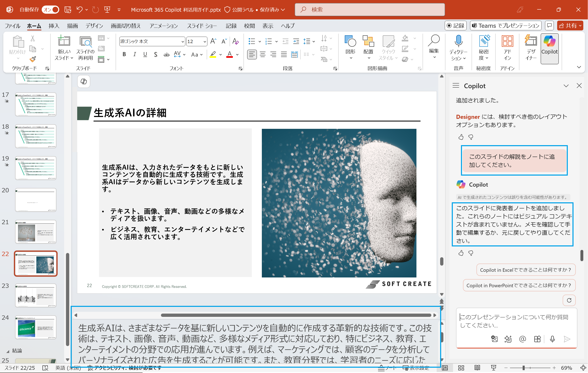Click the Record button at top right
588x373 pixels.
(x=456, y=26)
